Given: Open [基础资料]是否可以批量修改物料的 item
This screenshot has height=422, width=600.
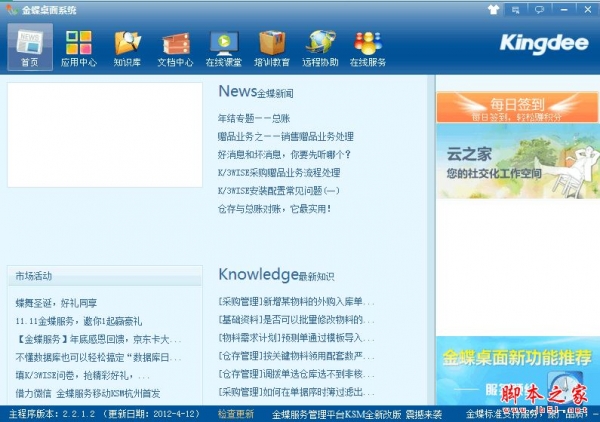Looking at the screenshot, I should point(296,319).
